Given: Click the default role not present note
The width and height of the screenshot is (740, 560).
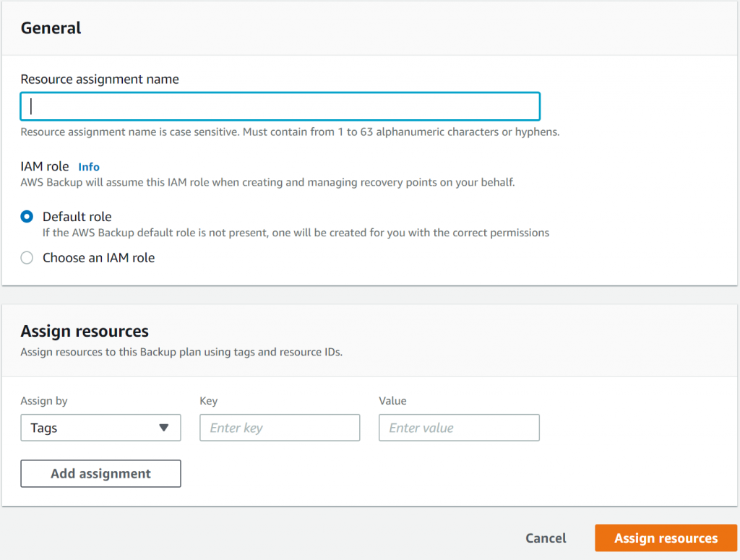Looking at the screenshot, I should point(296,233).
